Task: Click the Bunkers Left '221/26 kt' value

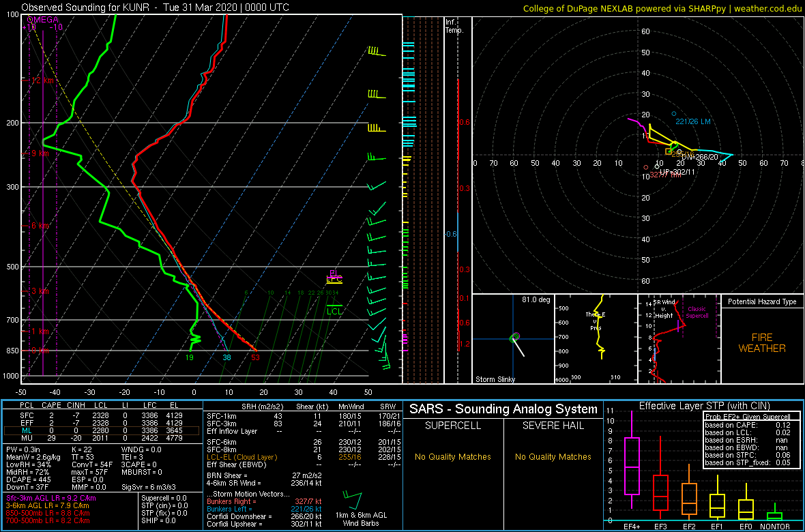Action: (306, 508)
